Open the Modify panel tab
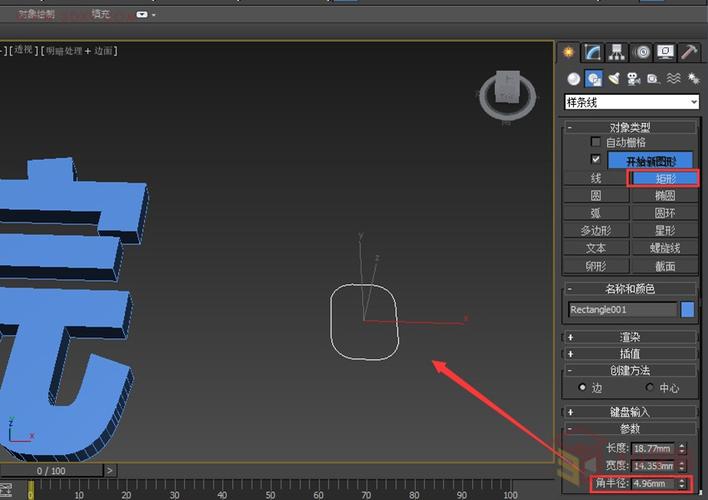 pyautogui.click(x=592, y=52)
